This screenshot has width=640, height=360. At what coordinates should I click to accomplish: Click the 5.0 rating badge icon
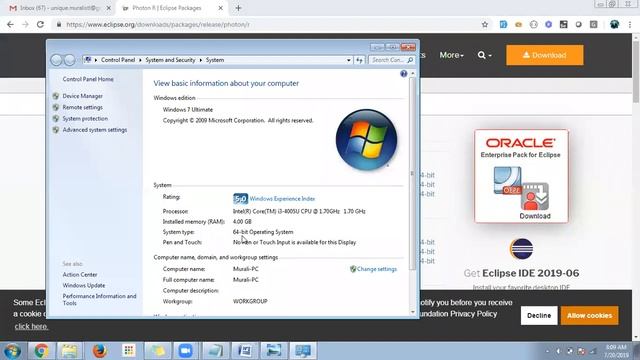(240, 199)
